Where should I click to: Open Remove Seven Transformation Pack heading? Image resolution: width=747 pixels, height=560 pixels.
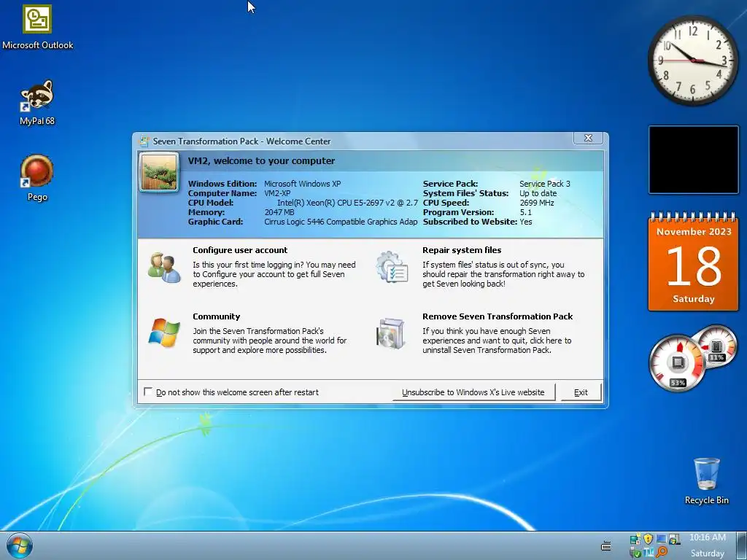pyautogui.click(x=498, y=316)
